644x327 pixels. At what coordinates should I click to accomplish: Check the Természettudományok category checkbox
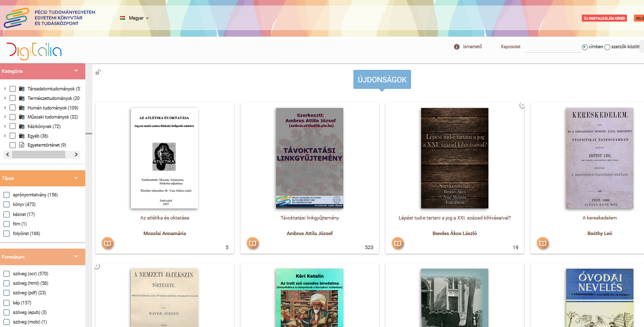click(13, 98)
